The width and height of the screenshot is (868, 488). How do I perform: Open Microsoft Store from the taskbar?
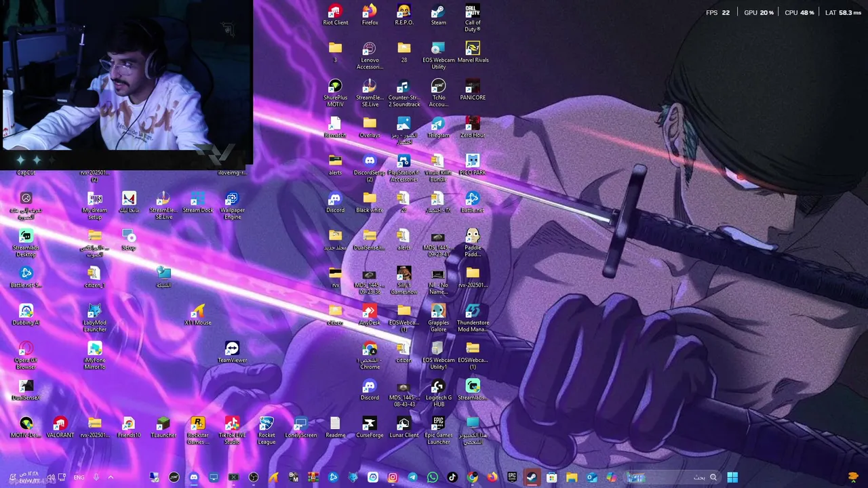coord(552,477)
